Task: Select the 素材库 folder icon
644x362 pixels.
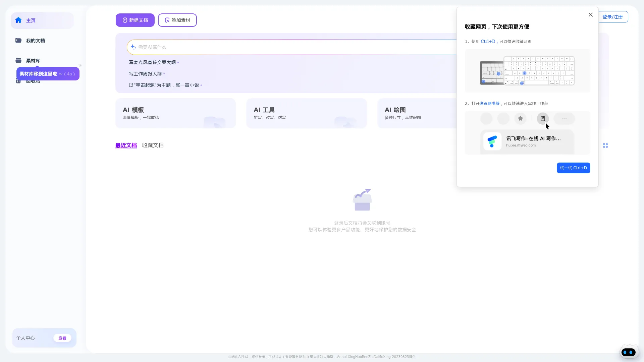Action: point(18,60)
